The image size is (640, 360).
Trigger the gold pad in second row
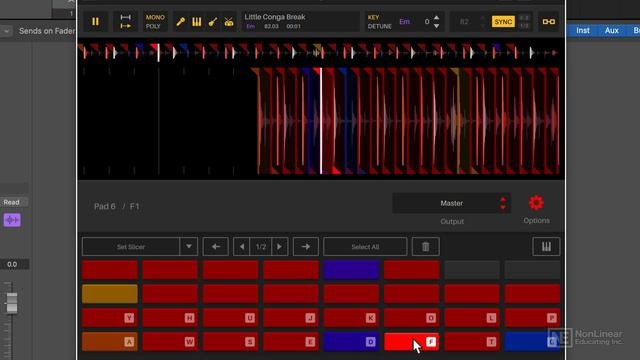(110, 294)
